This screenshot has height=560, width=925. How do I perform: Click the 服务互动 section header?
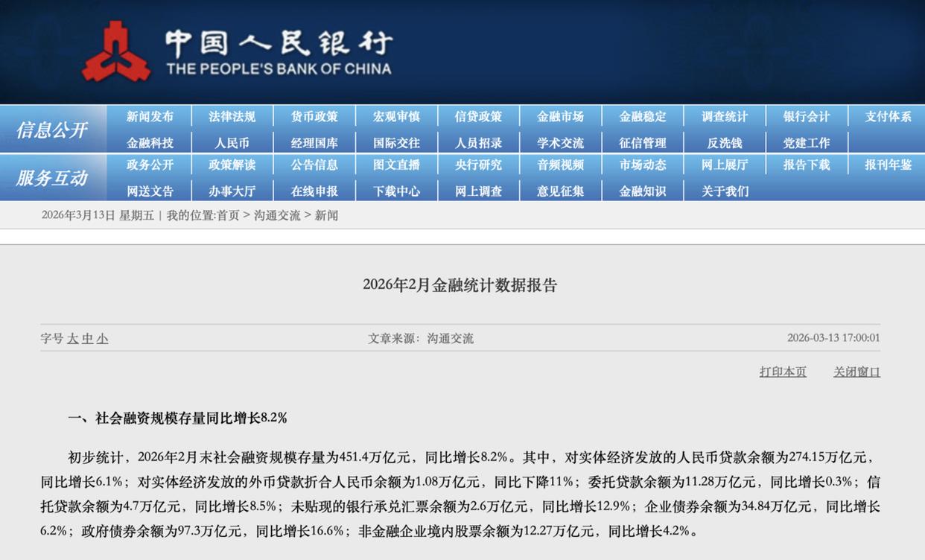click(52, 179)
